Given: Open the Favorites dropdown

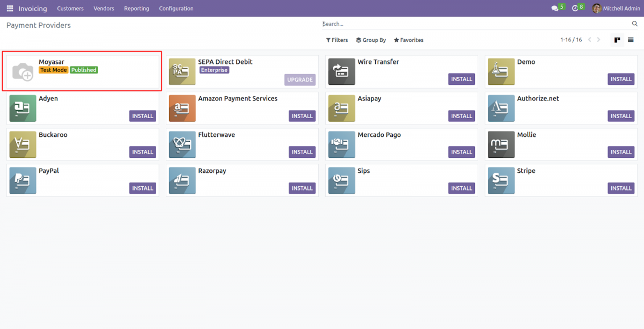Looking at the screenshot, I should coord(408,40).
